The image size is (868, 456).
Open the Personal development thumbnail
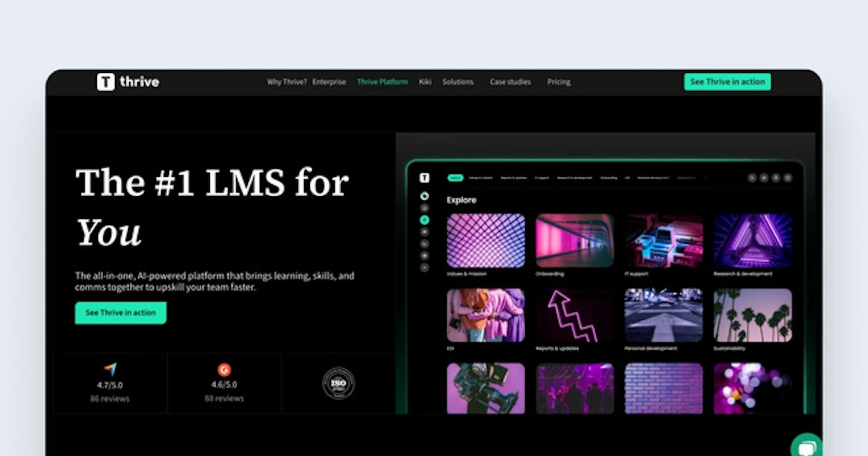(x=664, y=315)
